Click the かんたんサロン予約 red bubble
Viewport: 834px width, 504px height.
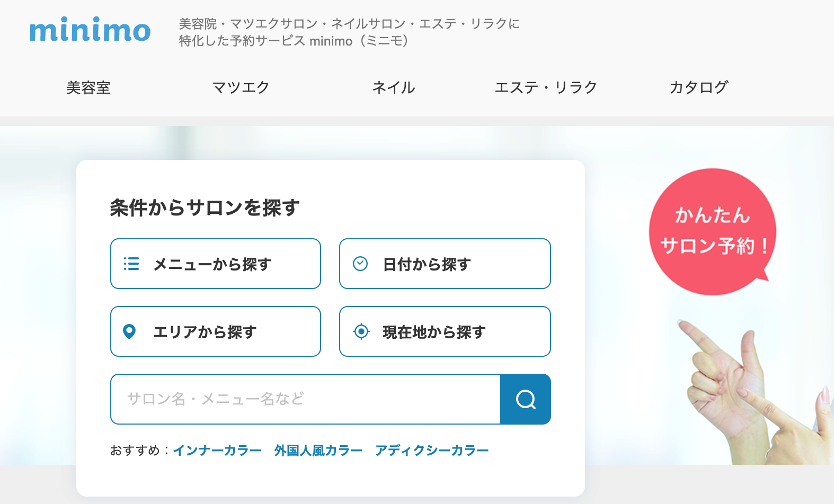713,231
